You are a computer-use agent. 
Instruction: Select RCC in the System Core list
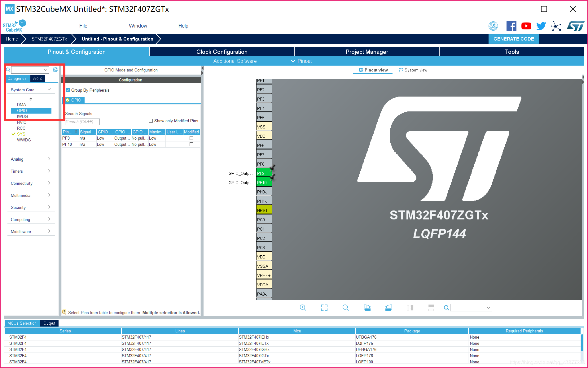pyautogui.click(x=21, y=128)
